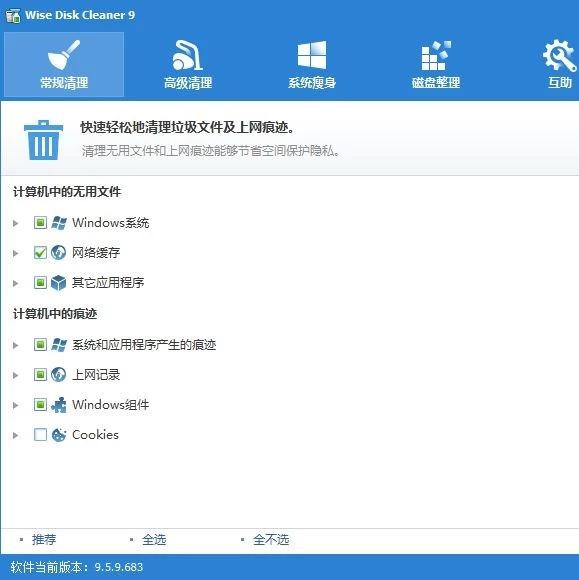
Task: Enable the Cookies checkbox
Action: pos(40,435)
